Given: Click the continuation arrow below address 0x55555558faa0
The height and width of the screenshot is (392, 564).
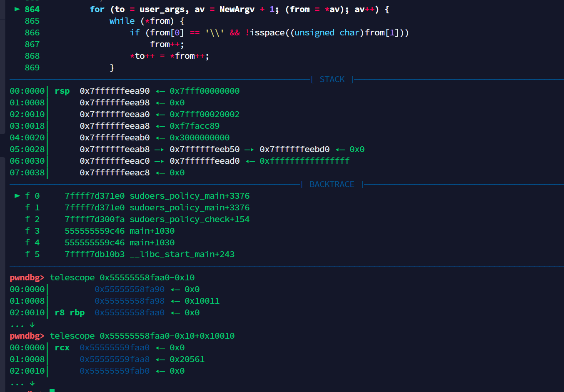Looking at the screenshot, I should [32, 325].
